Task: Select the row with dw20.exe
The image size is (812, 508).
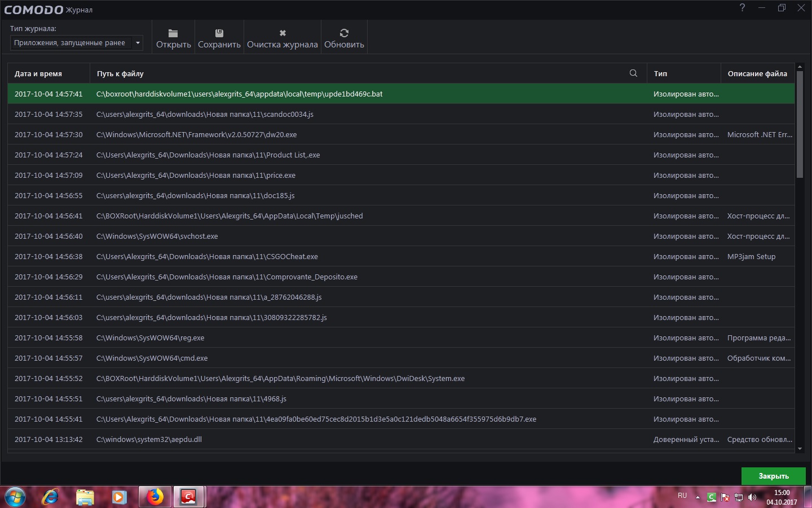Action: click(x=401, y=134)
